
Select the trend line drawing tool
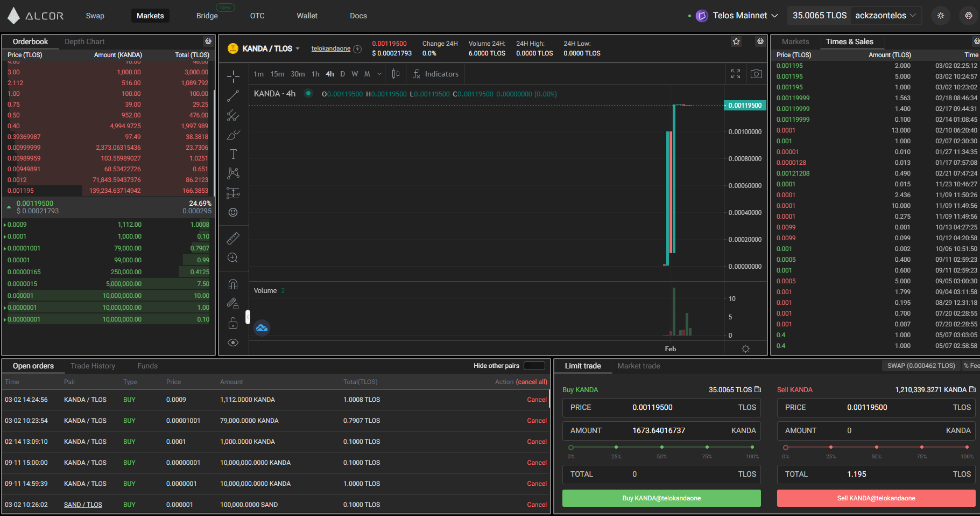(233, 96)
